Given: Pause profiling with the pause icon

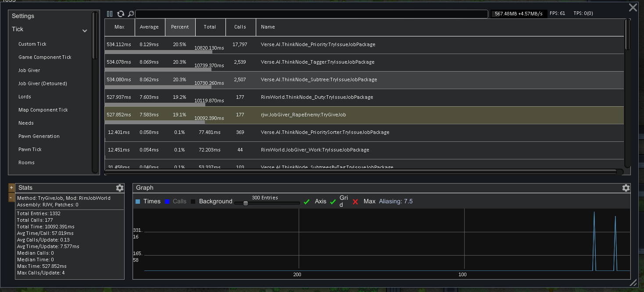Looking at the screenshot, I should pyautogui.click(x=110, y=14).
